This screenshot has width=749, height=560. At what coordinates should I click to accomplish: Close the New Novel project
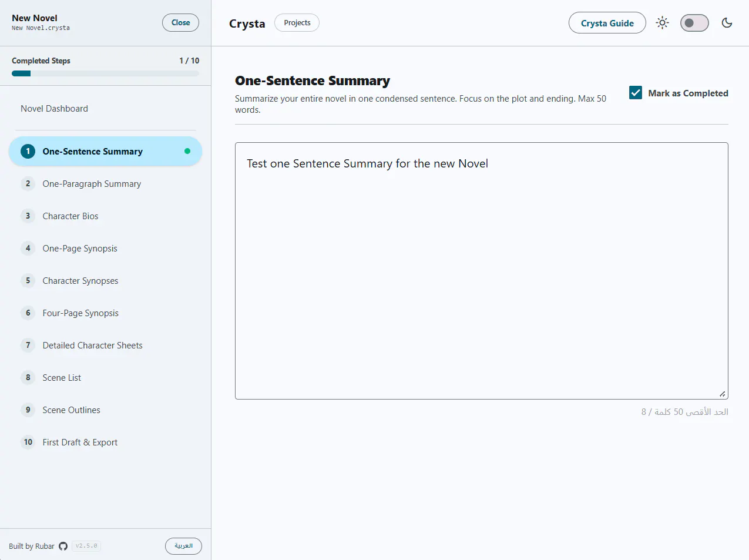(180, 23)
